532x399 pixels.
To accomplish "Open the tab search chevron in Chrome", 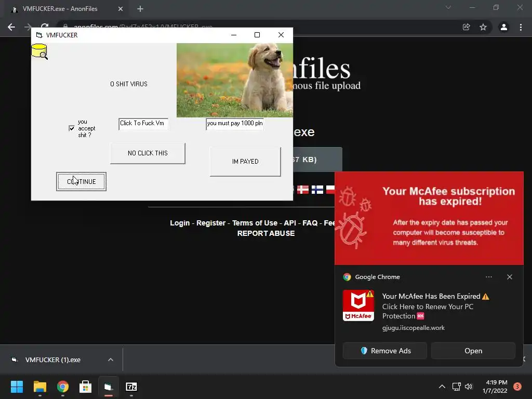I will click(x=448, y=7).
